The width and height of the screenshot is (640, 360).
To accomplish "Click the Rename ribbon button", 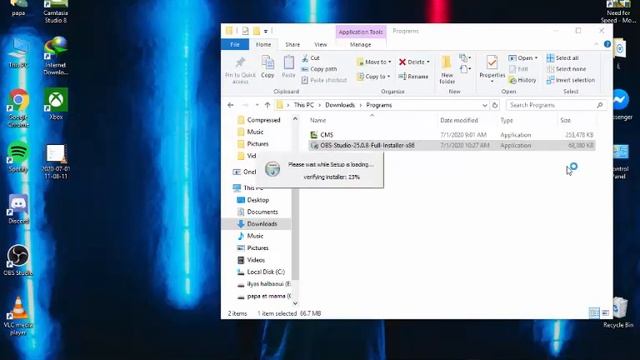I will [x=413, y=76].
